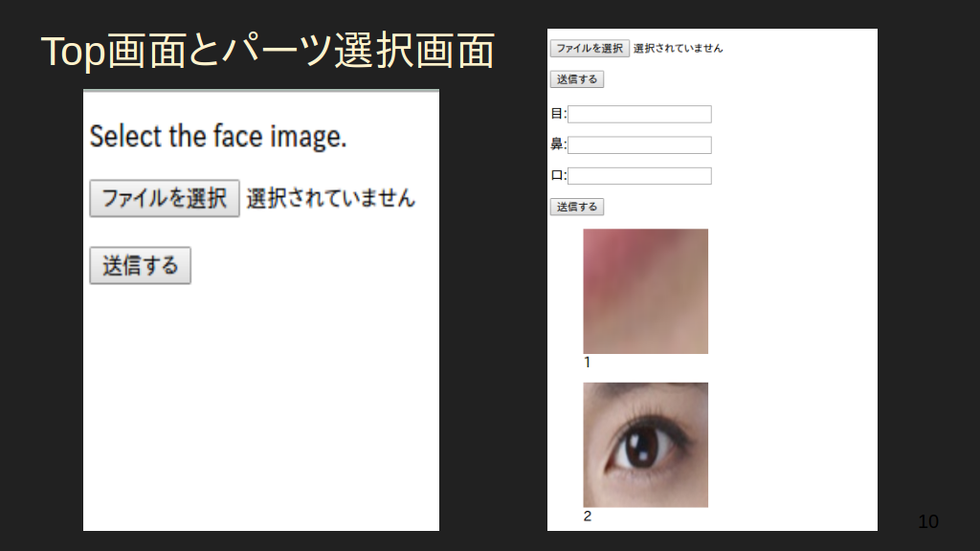Screen dimensions: 980x551
Task: Click the 目: label
Action: point(558,114)
